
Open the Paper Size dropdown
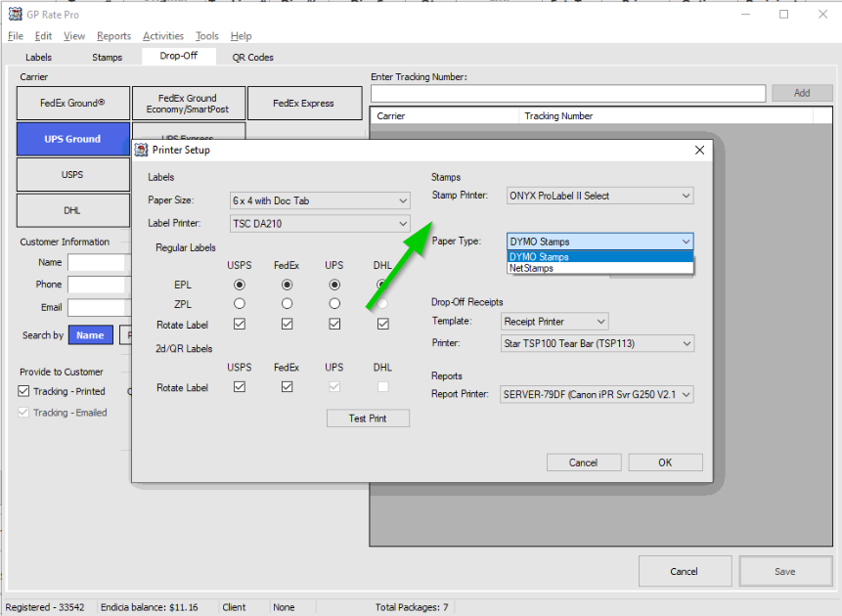[320, 200]
